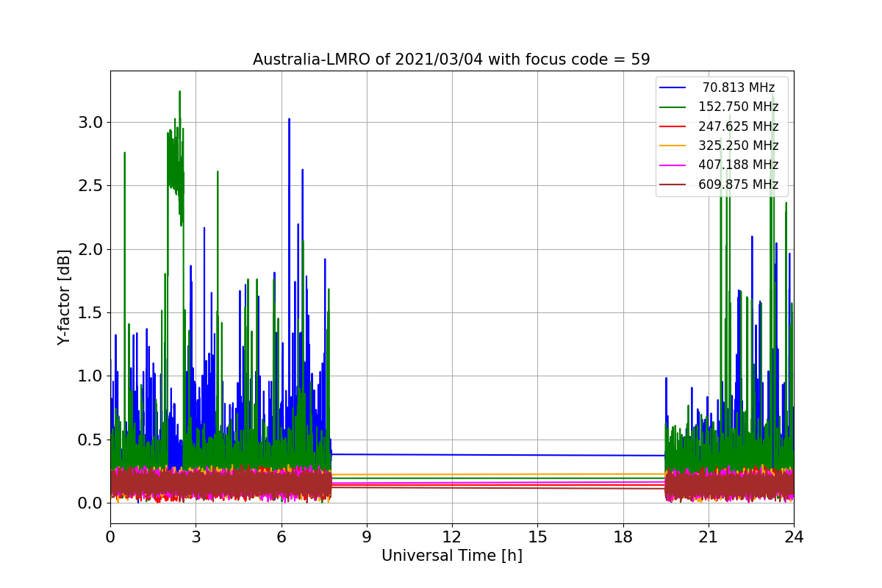
Task: Select the 407.188 MHz legend entry
Action: pyautogui.click(x=720, y=165)
